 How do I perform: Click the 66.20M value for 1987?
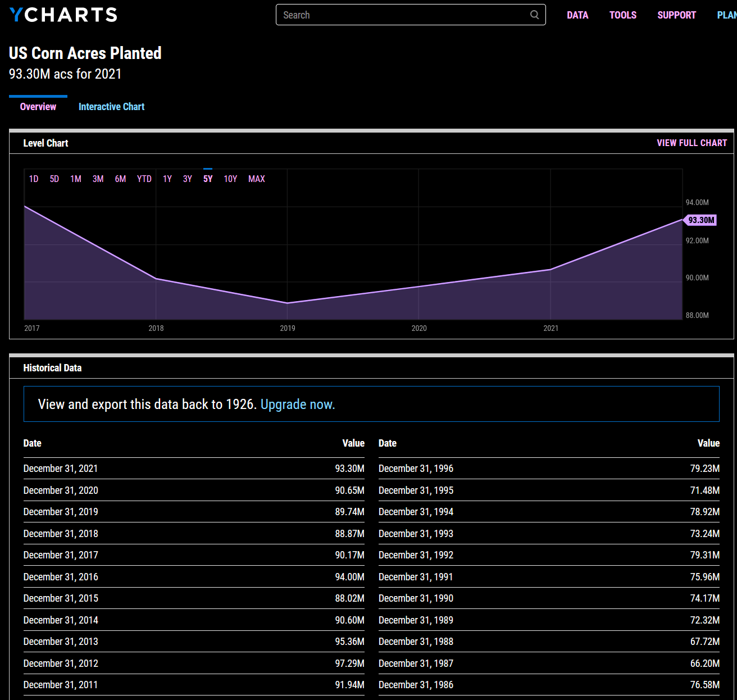click(704, 663)
